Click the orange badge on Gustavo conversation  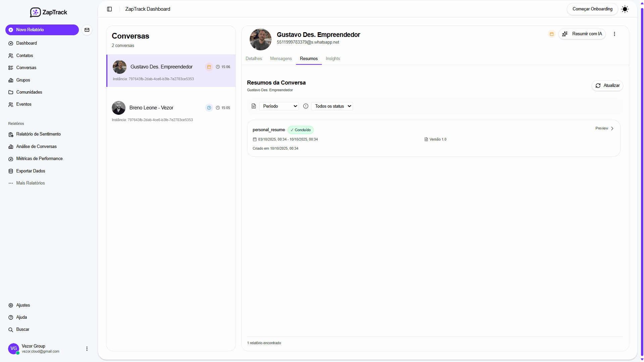pyautogui.click(x=209, y=67)
